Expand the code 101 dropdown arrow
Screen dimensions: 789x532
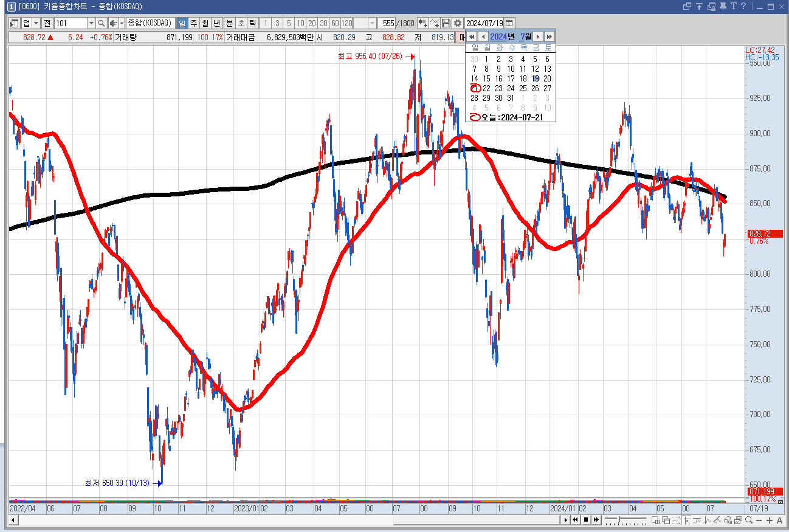(91, 23)
